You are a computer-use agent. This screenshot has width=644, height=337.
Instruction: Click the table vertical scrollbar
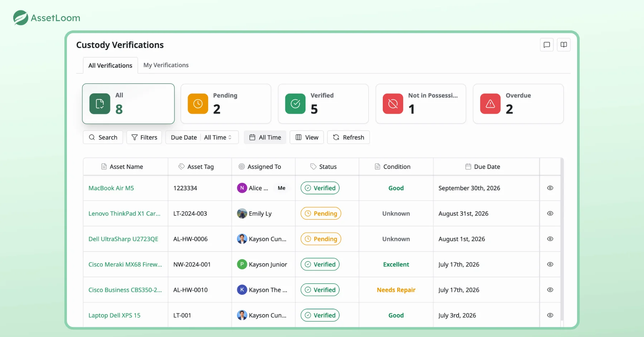[x=562, y=239]
